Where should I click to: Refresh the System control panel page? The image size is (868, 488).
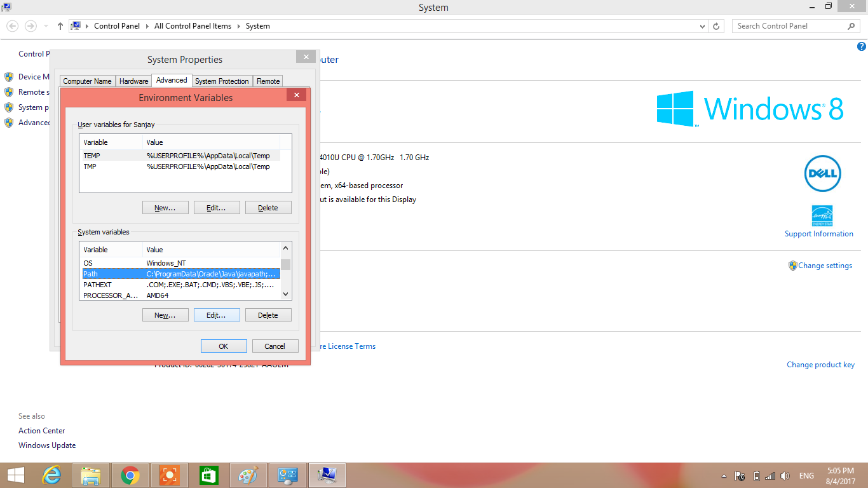pyautogui.click(x=717, y=26)
